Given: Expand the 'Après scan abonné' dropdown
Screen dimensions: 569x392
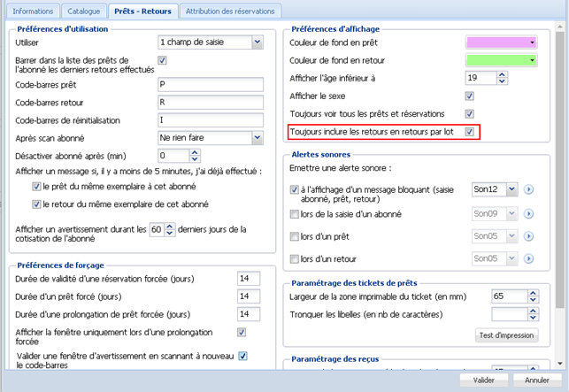Looking at the screenshot, I should 257,138.
